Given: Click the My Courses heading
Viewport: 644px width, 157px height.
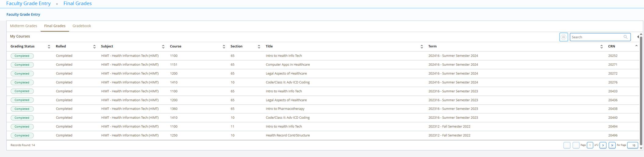Looking at the screenshot, I should click(x=20, y=36).
